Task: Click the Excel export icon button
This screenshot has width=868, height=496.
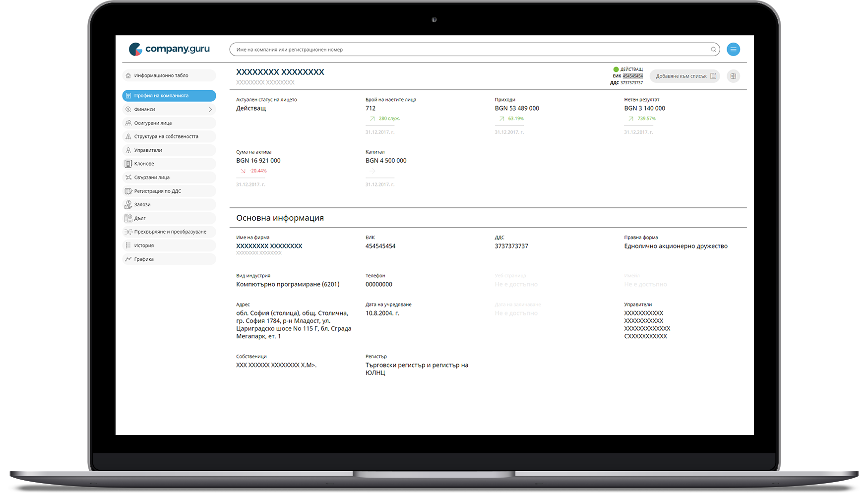Action: point(733,76)
